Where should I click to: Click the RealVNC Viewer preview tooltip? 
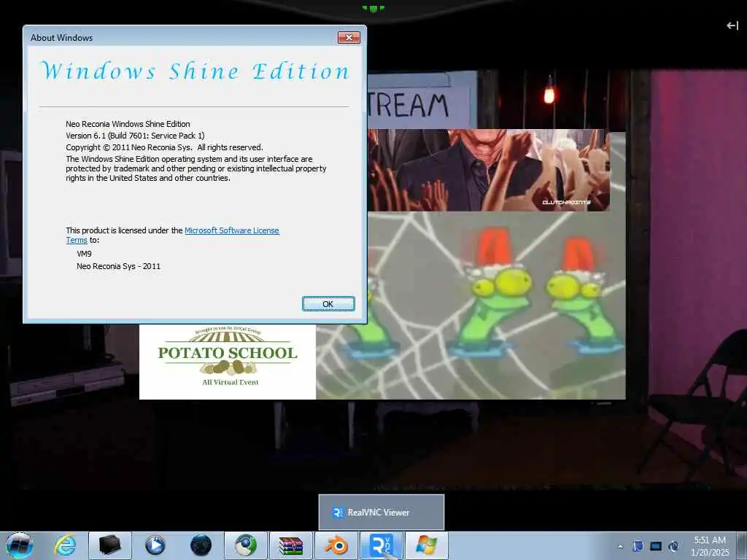click(x=381, y=512)
